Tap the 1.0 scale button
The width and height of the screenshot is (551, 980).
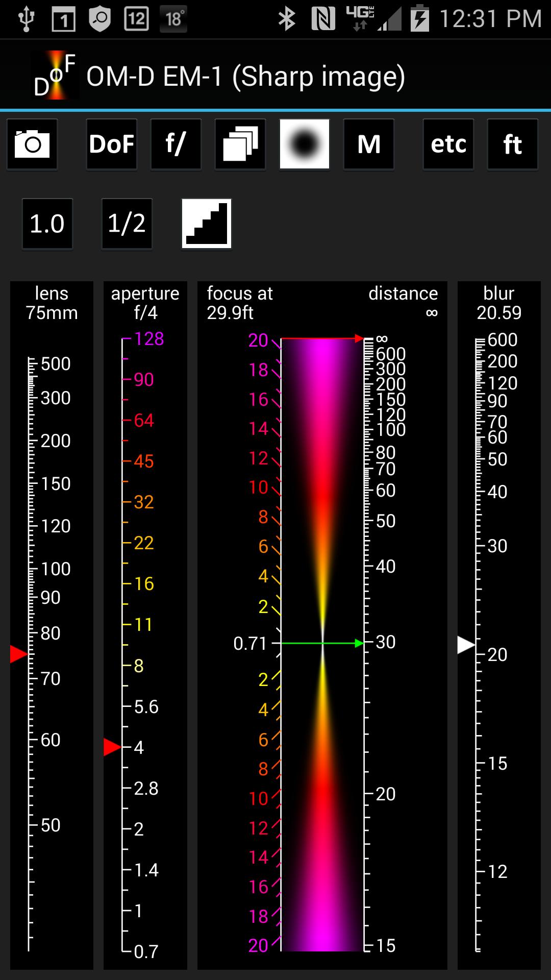coord(47,224)
